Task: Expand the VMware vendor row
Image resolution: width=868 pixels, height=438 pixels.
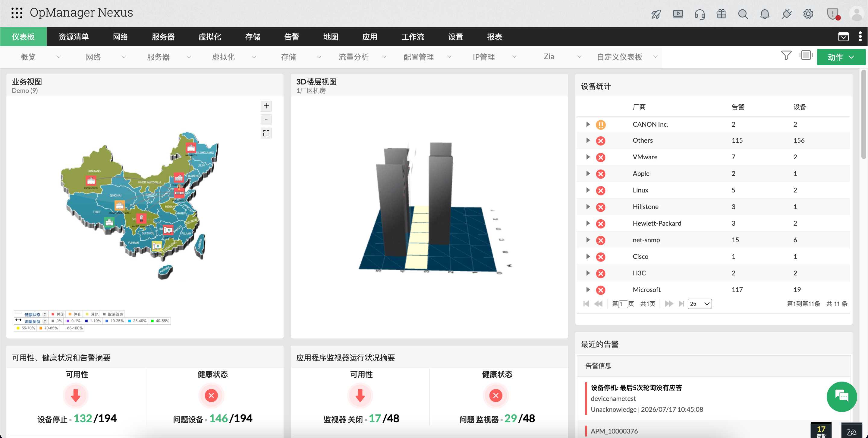Action: [x=588, y=157]
